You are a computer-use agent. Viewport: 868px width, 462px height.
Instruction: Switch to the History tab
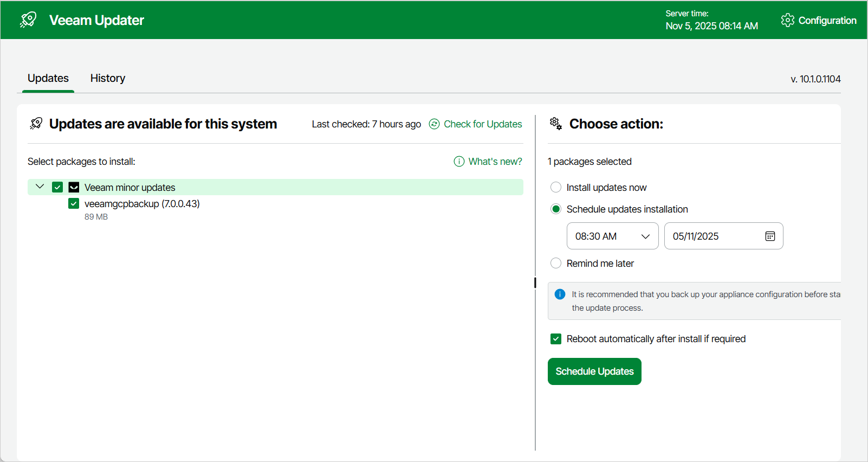108,78
